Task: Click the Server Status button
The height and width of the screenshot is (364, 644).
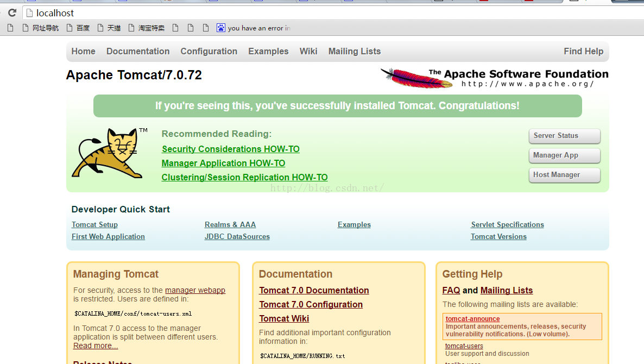Action: [564, 136]
